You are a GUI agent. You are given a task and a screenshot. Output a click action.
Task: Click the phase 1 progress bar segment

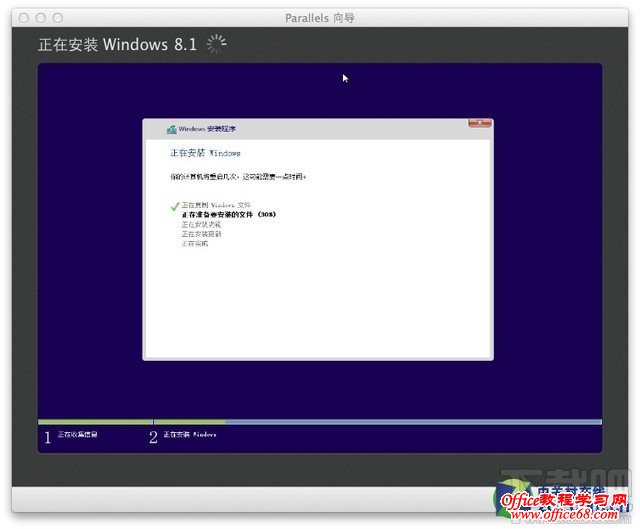(x=95, y=422)
